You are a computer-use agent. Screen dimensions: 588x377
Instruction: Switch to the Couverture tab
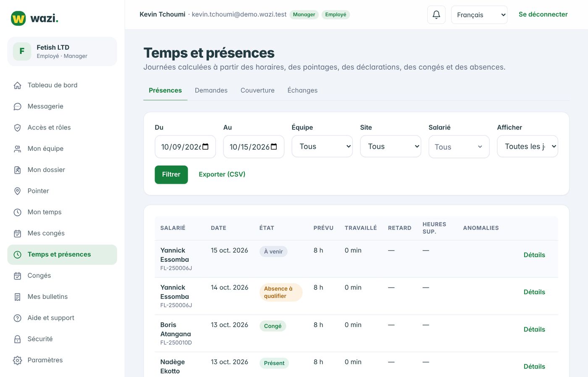pos(257,90)
